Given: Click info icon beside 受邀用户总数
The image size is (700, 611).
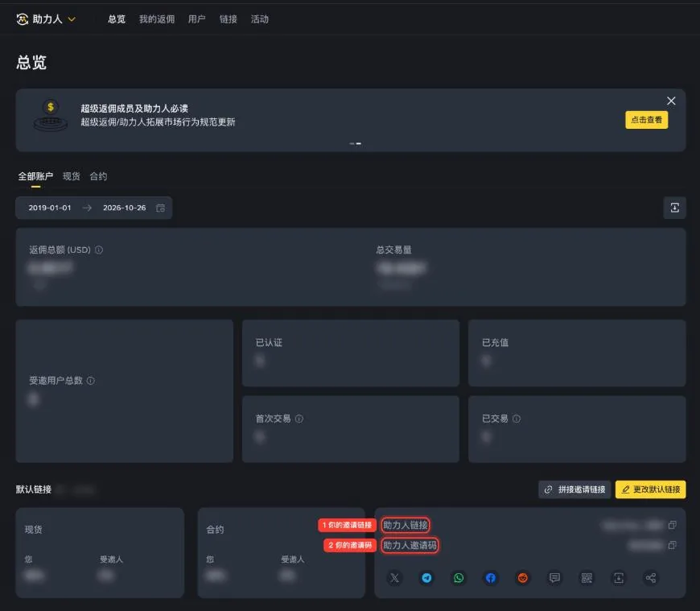Looking at the screenshot, I should pyautogui.click(x=91, y=381).
